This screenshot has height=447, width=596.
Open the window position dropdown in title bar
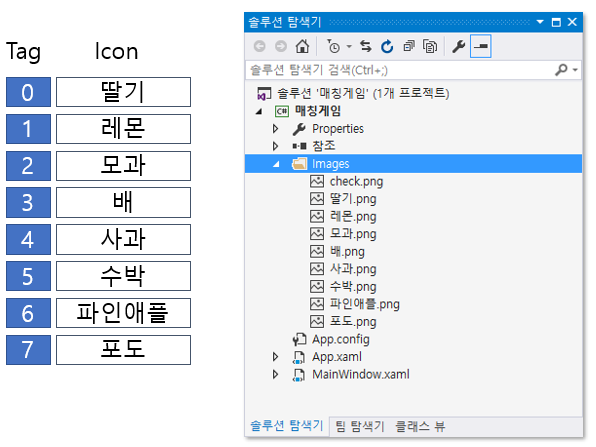coord(540,22)
